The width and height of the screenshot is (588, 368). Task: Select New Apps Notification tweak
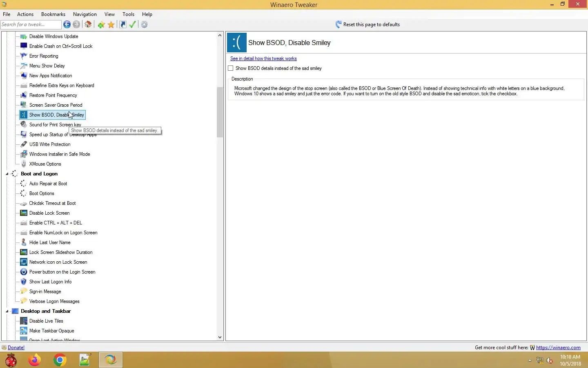click(x=51, y=76)
